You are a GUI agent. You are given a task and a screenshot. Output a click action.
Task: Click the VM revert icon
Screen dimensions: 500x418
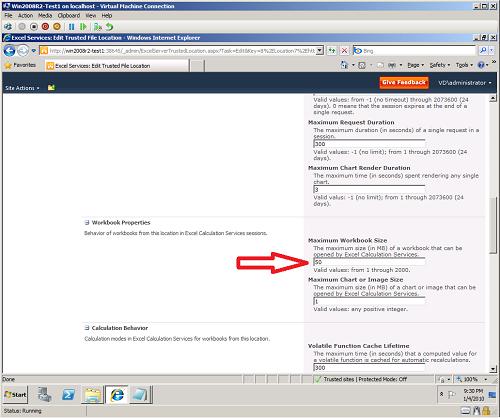(110, 27)
